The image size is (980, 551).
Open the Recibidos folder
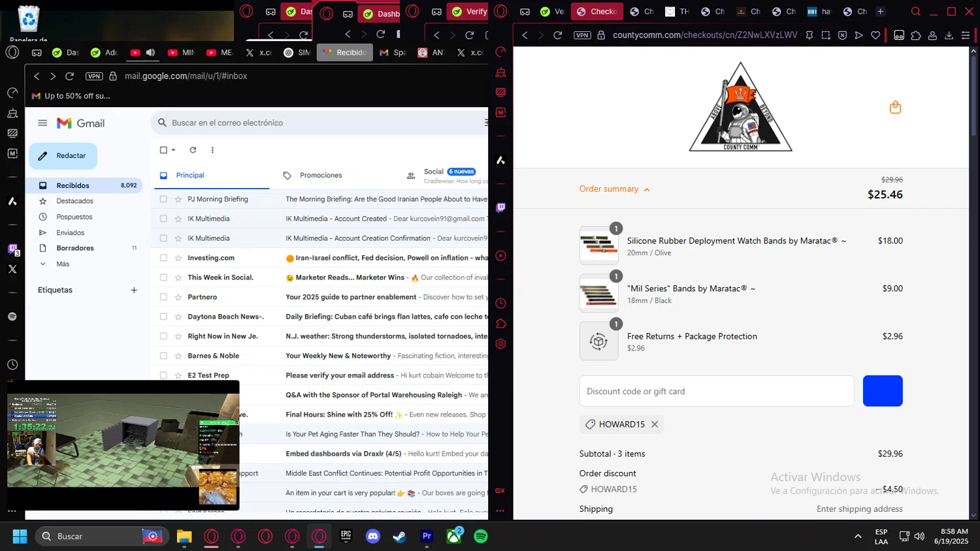click(x=86, y=185)
